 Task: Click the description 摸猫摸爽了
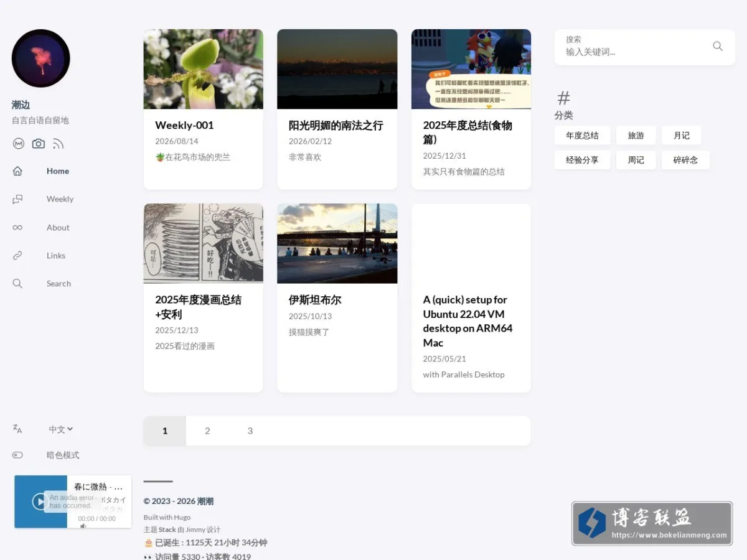click(x=309, y=332)
